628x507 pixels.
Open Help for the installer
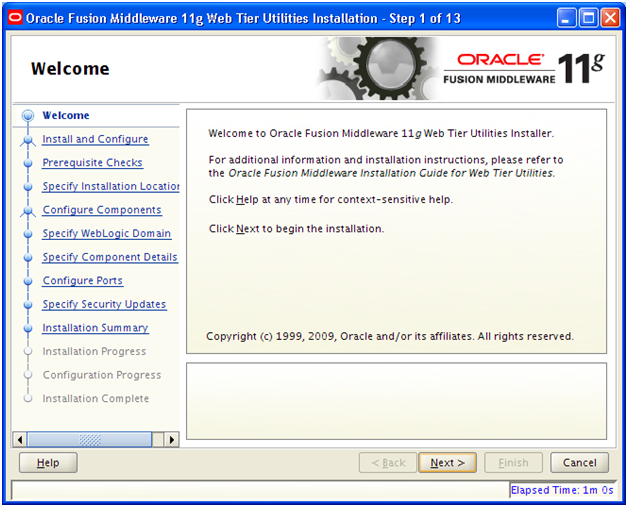pos(48,463)
